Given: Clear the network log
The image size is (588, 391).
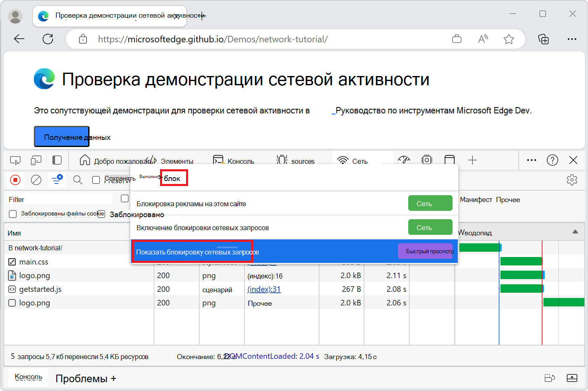Looking at the screenshot, I should [x=36, y=180].
